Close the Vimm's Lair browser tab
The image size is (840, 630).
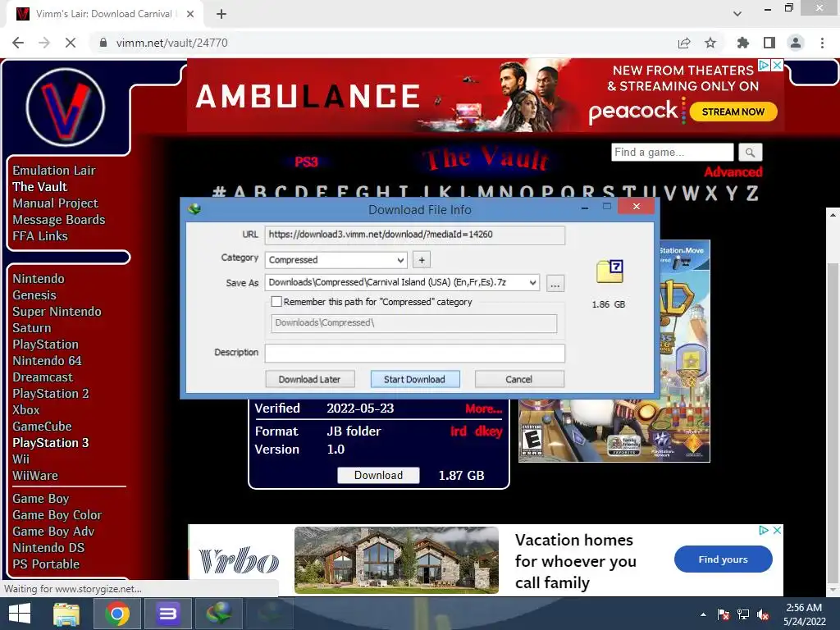[x=190, y=14]
